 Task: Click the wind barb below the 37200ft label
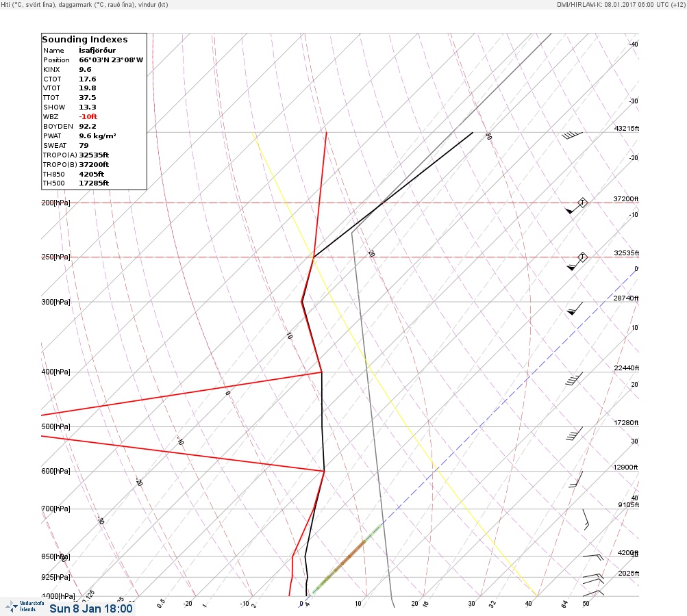pos(576,207)
